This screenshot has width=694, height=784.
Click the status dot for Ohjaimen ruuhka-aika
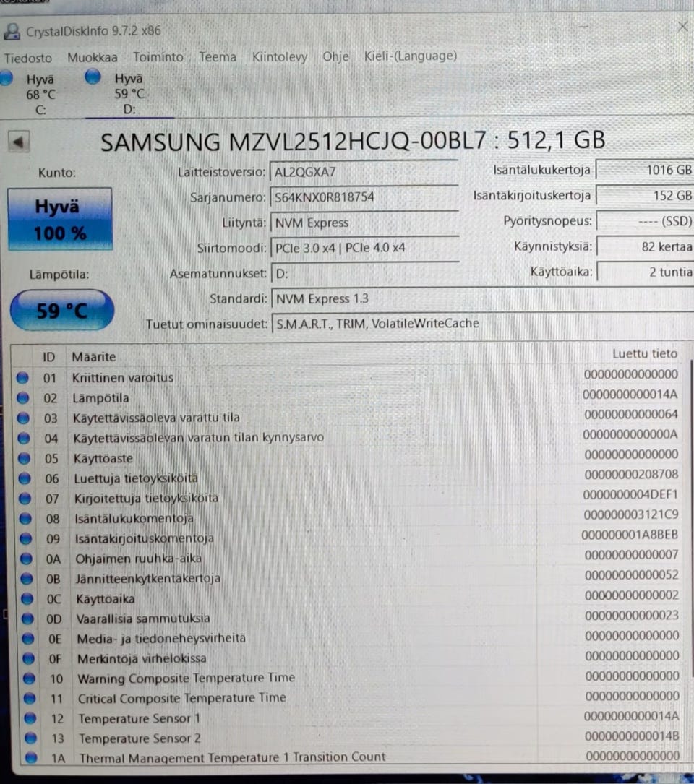(27, 559)
